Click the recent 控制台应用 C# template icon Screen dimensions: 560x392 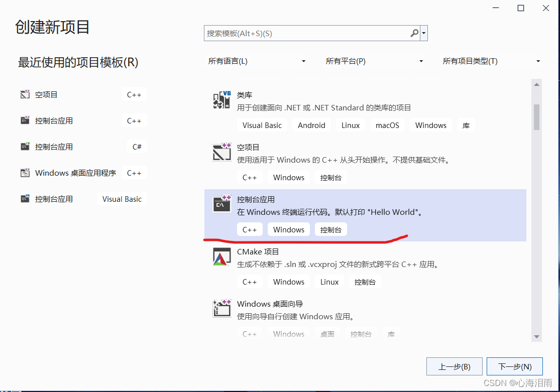pos(25,147)
